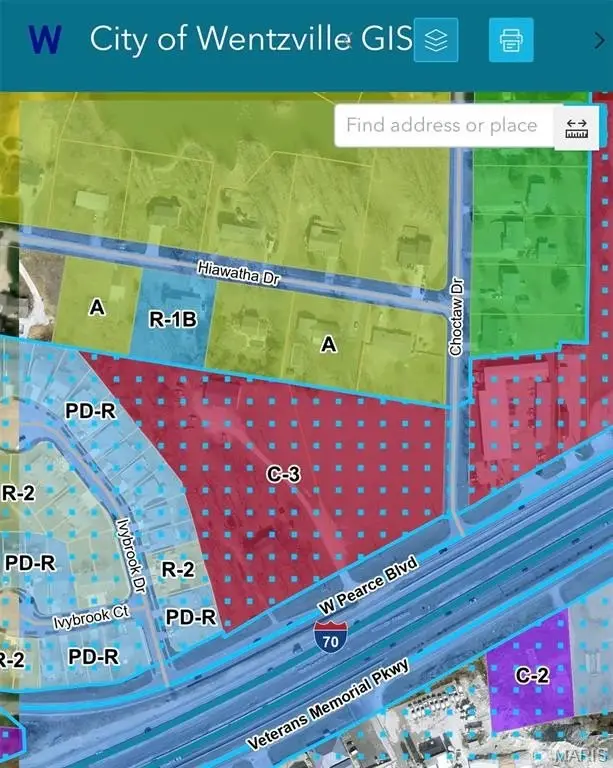613x768 pixels.
Task: Select the PD-R label right of Ivybrook Dr
Action: pyautogui.click(x=190, y=617)
